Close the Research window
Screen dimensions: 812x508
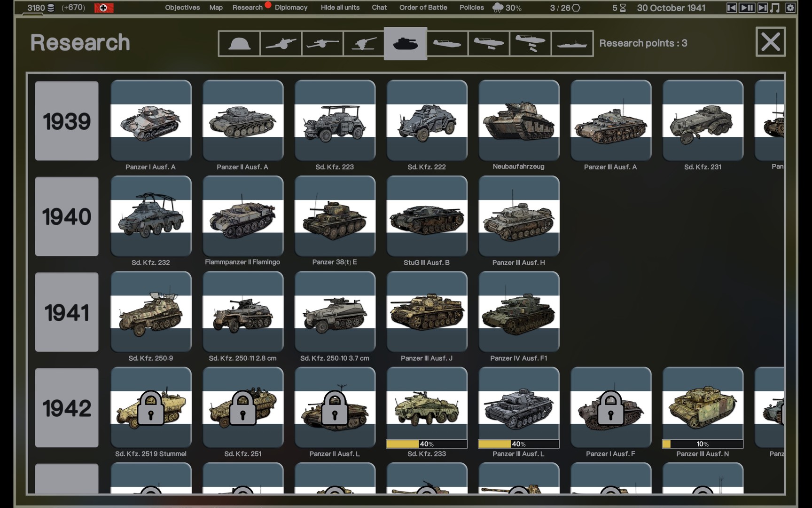770,42
